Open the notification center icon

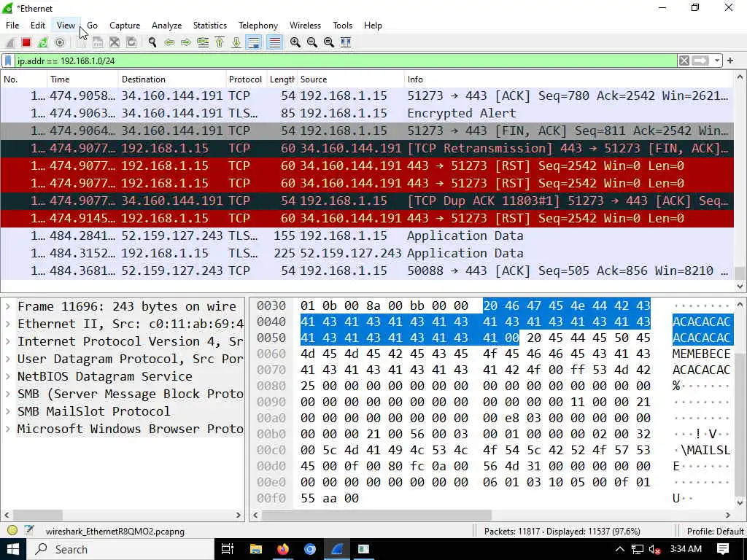point(723,549)
